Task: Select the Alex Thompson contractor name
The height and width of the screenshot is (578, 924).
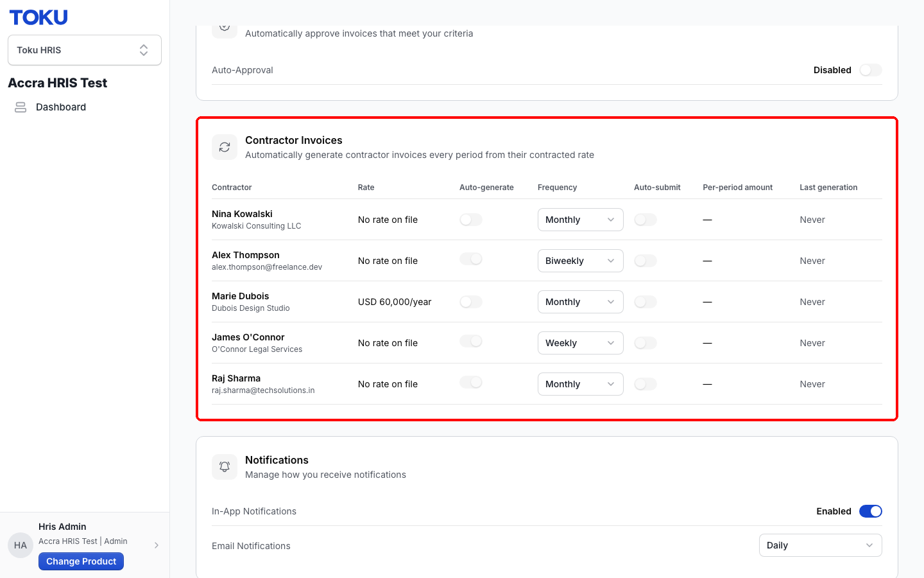Action: (x=246, y=255)
